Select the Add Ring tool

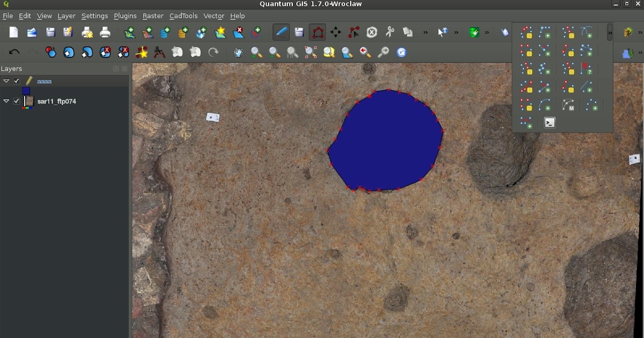(69, 53)
